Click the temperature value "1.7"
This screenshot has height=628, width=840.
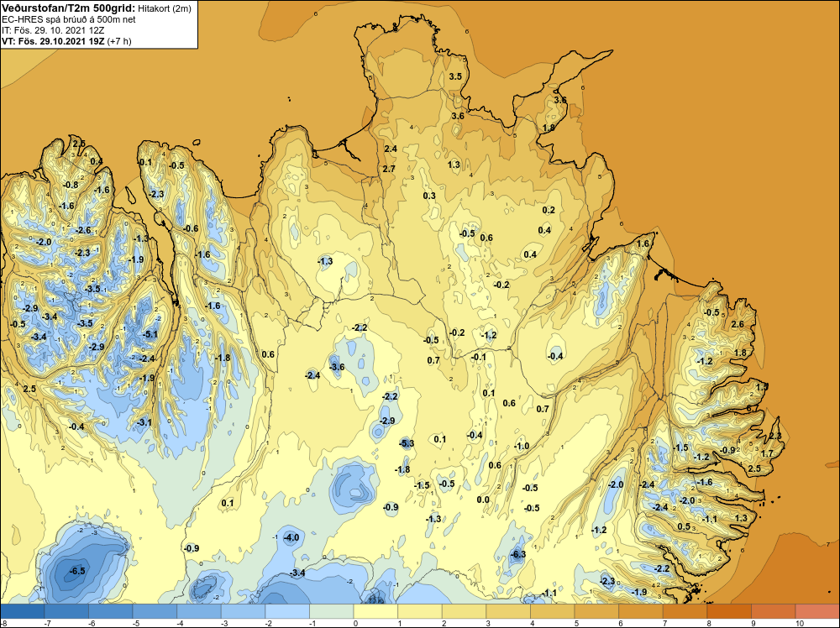(767, 453)
